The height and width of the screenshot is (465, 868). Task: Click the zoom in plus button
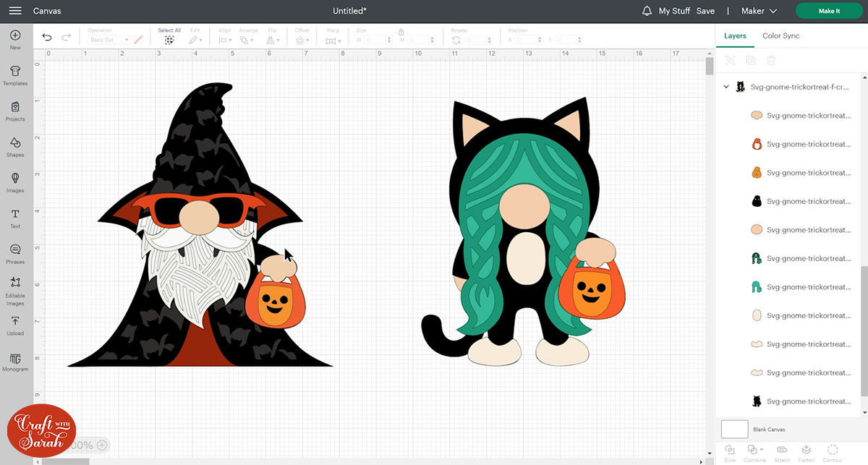point(102,445)
